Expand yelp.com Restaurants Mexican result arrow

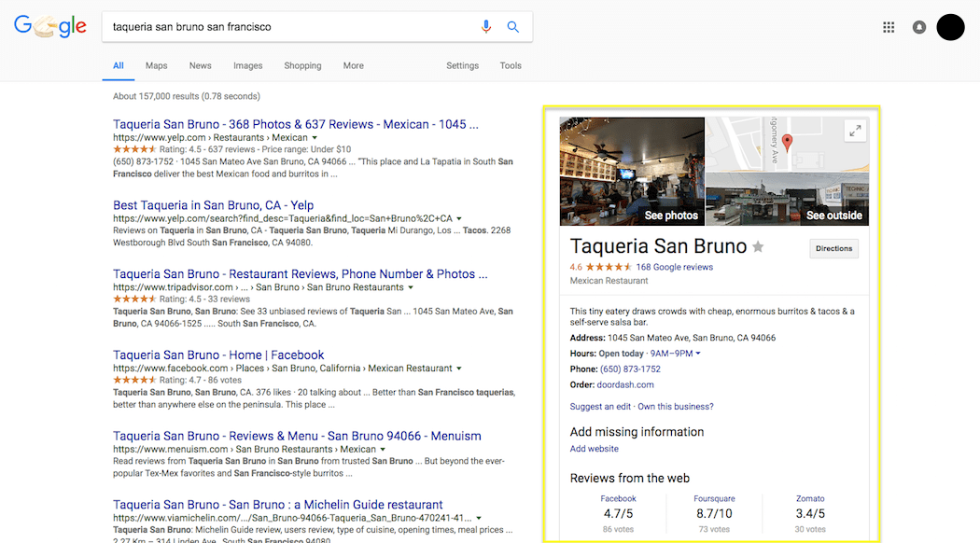pyautogui.click(x=315, y=138)
